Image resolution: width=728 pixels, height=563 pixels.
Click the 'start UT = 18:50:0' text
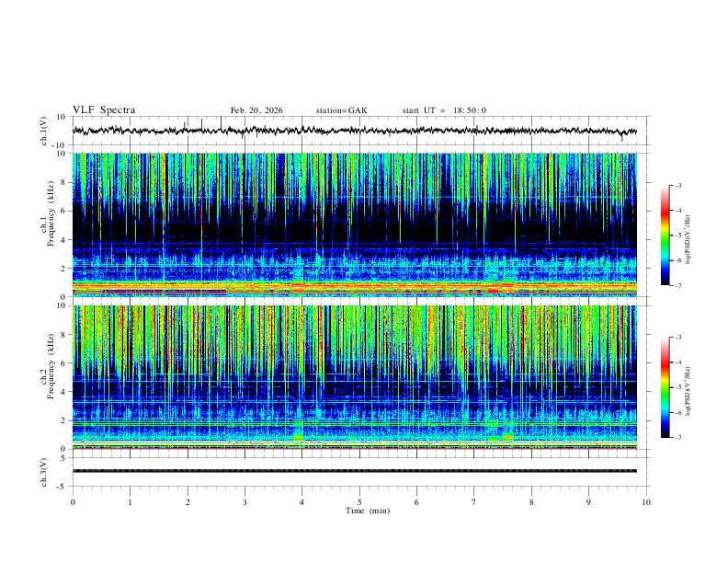click(x=444, y=110)
